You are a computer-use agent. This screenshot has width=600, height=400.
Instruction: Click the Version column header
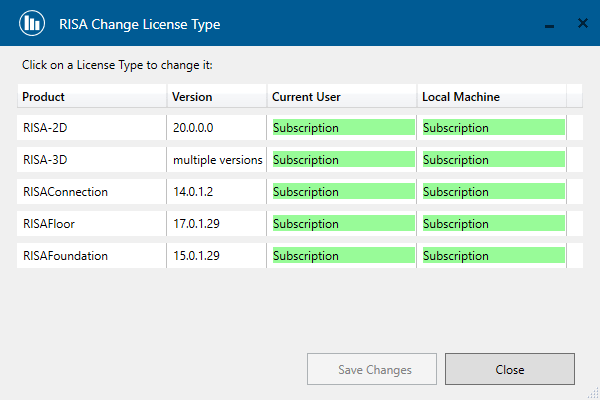point(216,97)
